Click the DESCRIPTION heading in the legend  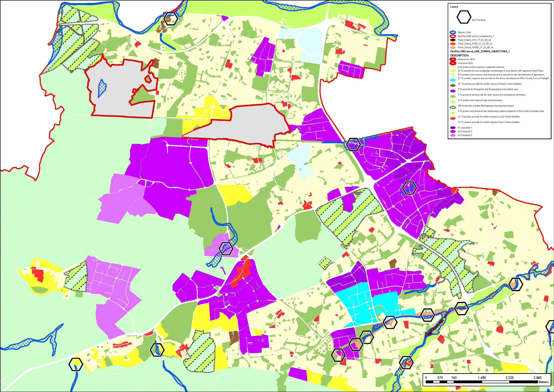coord(459,55)
